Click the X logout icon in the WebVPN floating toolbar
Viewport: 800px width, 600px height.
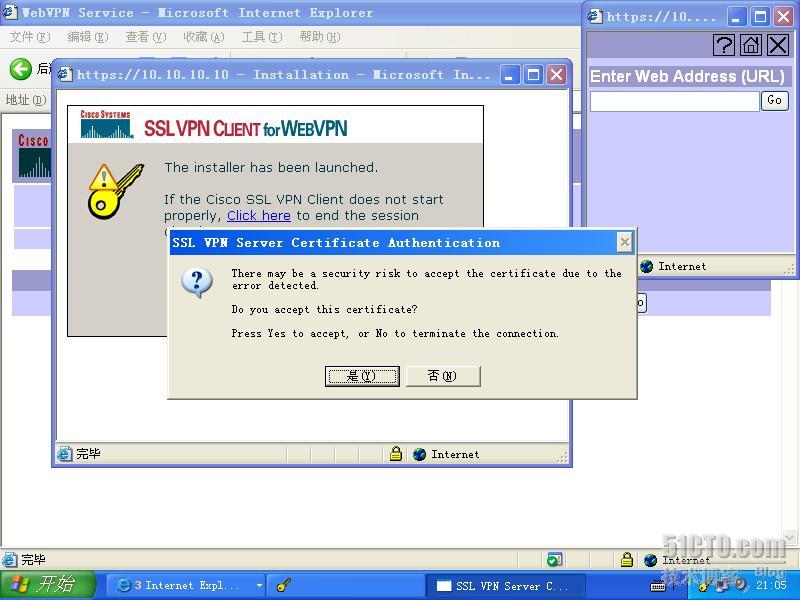coord(778,45)
